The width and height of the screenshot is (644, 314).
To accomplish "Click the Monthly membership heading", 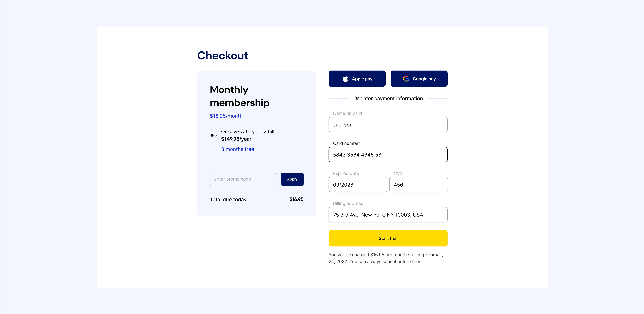I will 239,96.
